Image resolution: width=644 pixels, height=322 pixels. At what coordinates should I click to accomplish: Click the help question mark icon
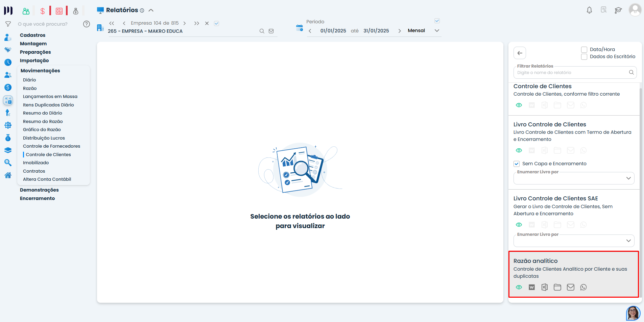[x=87, y=24]
